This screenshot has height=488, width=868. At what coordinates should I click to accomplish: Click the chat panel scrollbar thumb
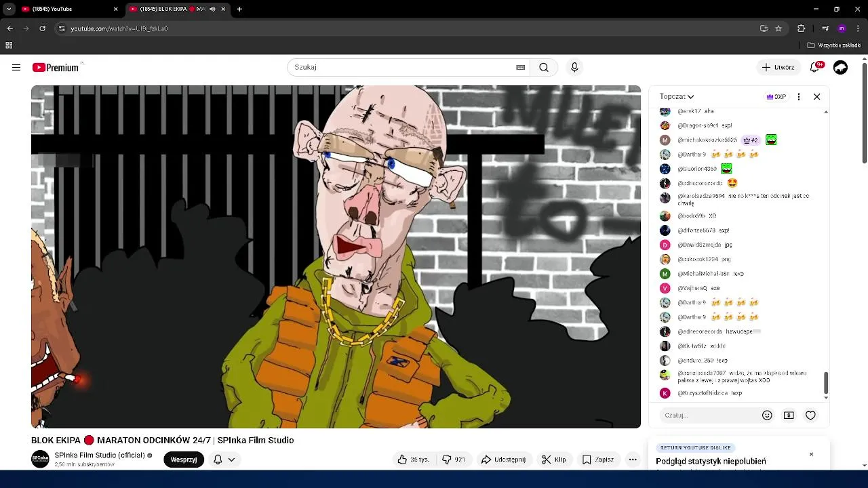825,382
